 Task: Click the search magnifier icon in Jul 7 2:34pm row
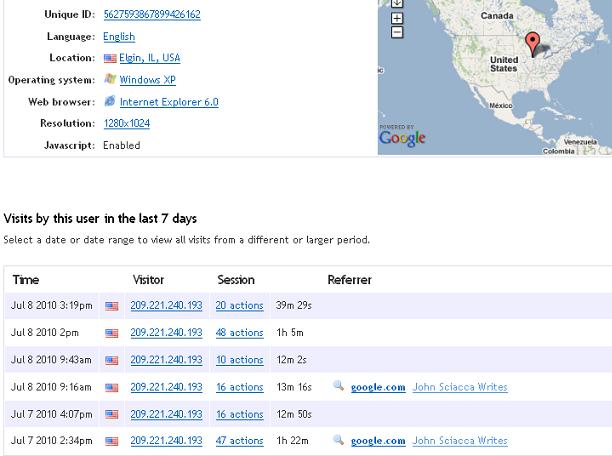tap(338, 440)
